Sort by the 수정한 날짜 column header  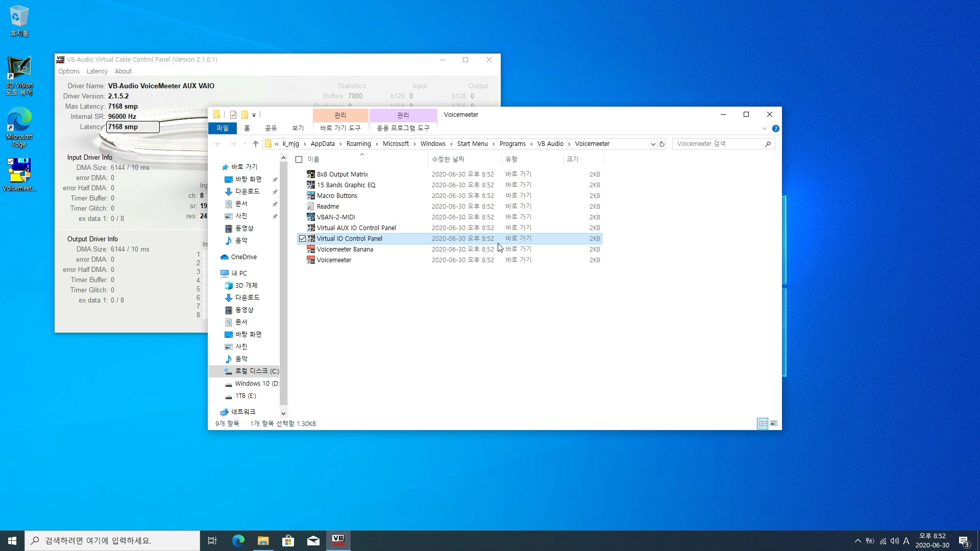(448, 159)
